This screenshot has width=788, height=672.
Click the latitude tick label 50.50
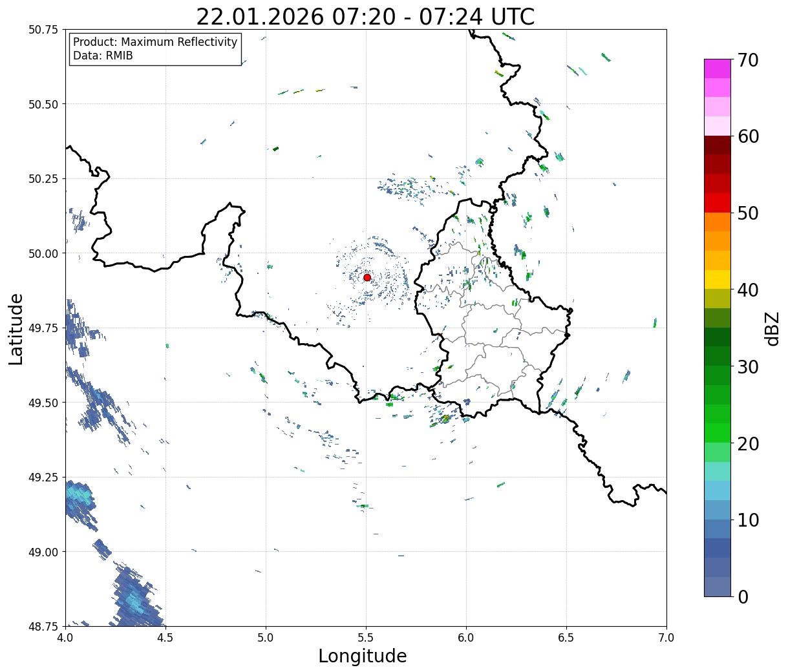[x=43, y=104]
